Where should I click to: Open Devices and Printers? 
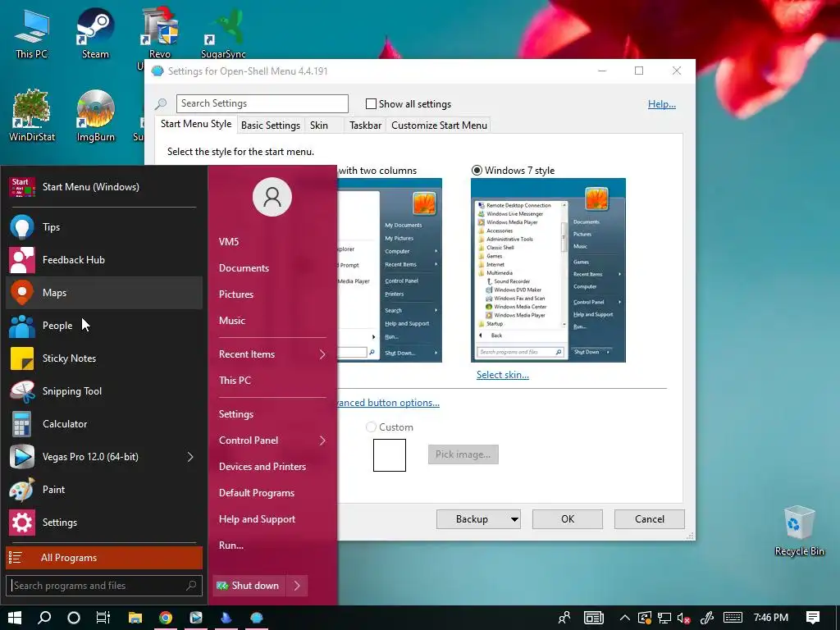click(x=262, y=467)
